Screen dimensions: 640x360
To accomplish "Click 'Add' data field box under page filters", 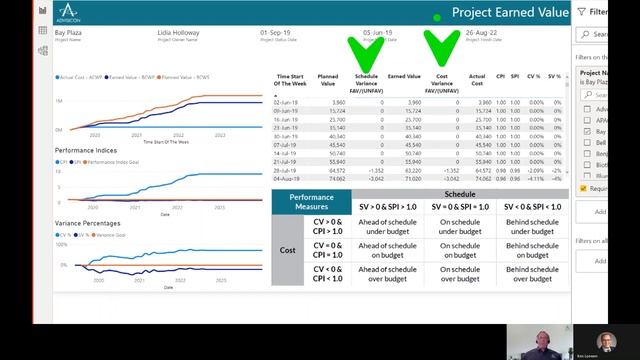I will point(592,212).
